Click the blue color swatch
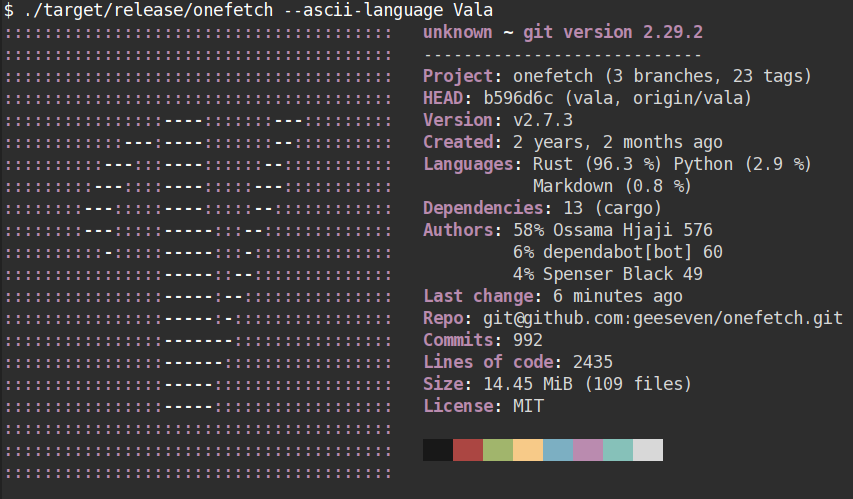The image size is (853, 499). (x=558, y=450)
